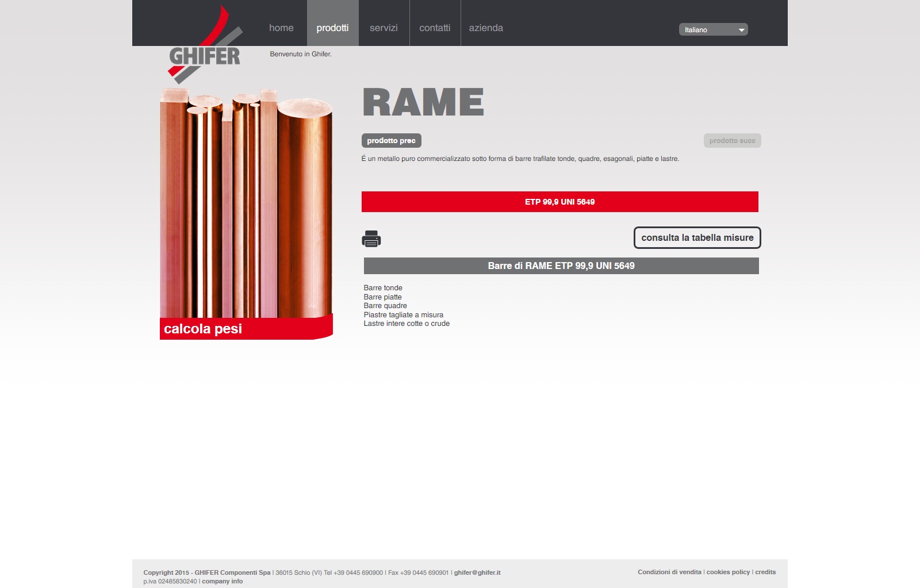920x588 pixels.
Task: Click the calcola pesi banner
Action: pos(246,328)
